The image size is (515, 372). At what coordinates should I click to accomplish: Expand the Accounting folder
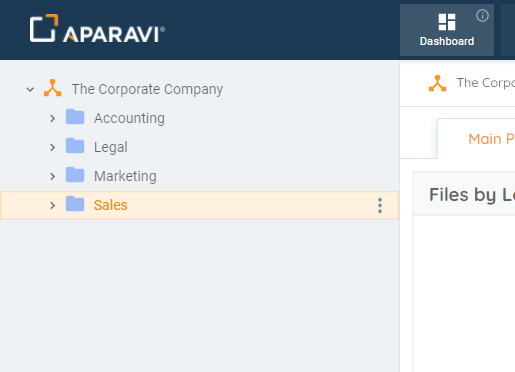pyautogui.click(x=52, y=118)
